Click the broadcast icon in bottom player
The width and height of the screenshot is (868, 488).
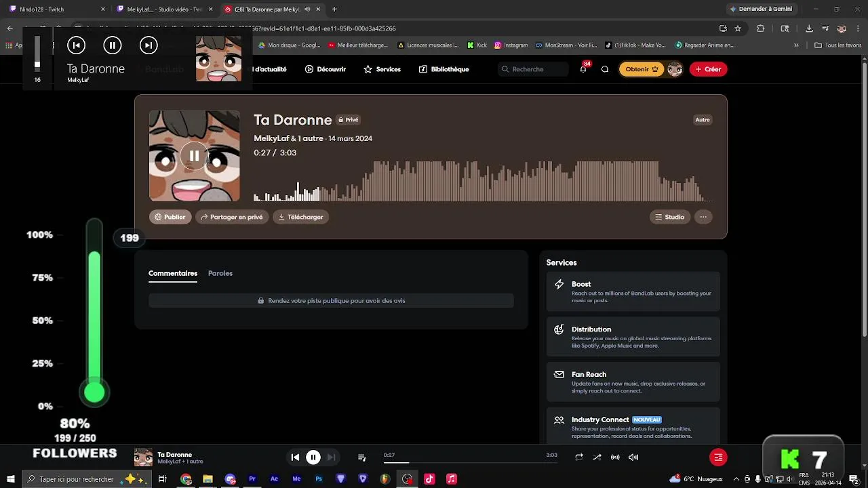pos(615,457)
